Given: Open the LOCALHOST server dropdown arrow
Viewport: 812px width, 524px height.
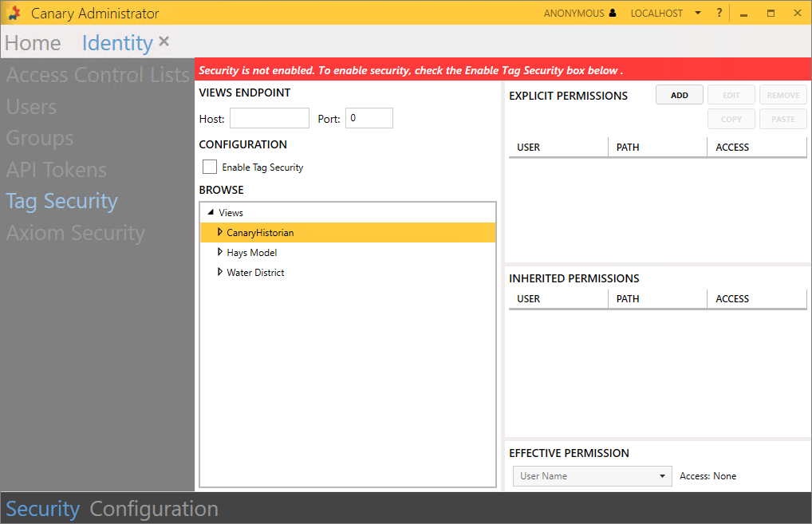Looking at the screenshot, I should pos(698,14).
